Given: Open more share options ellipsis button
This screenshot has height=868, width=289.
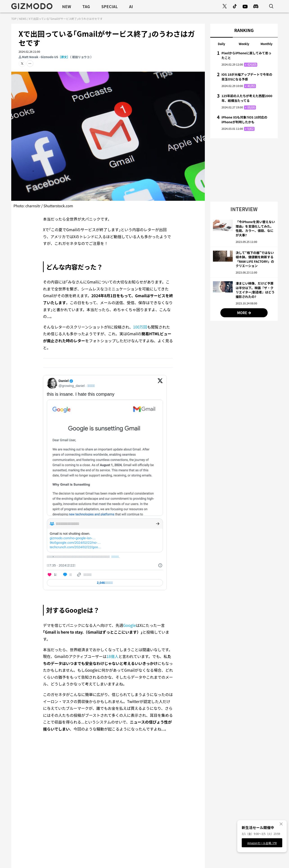Looking at the screenshot, I should pos(30,63).
